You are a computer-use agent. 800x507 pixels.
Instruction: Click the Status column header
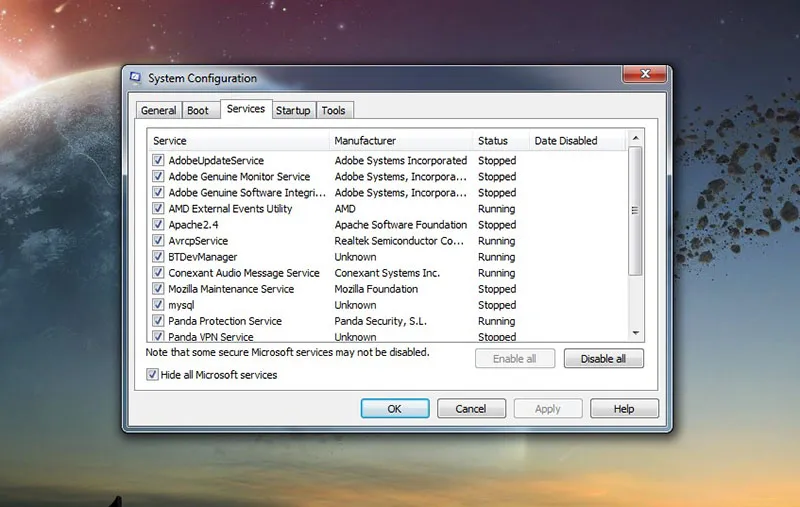[x=499, y=141]
